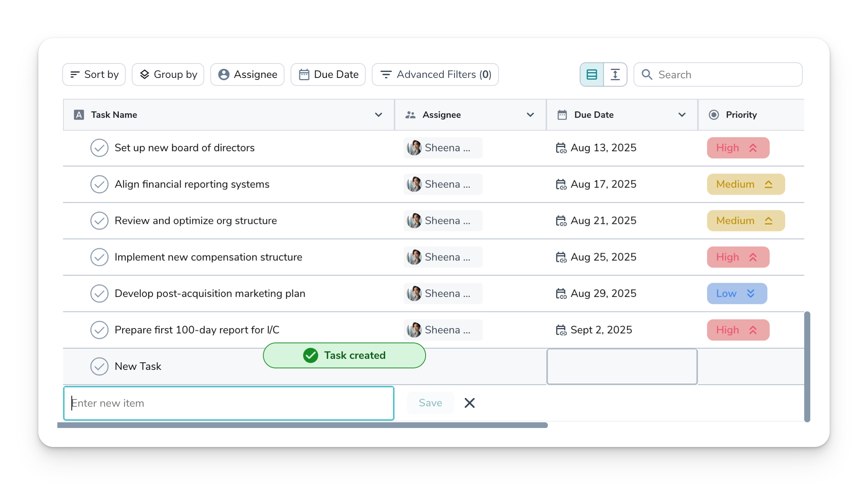Click calendar icon beside Sept 2, 2025
Viewport: 868px width, 485px height.
[x=561, y=330]
